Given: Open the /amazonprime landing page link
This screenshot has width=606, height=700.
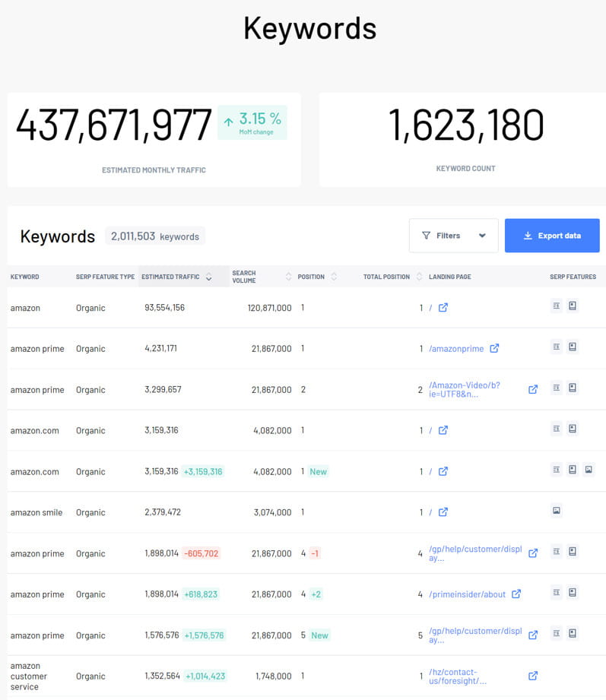Looking at the screenshot, I should [456, 349].
